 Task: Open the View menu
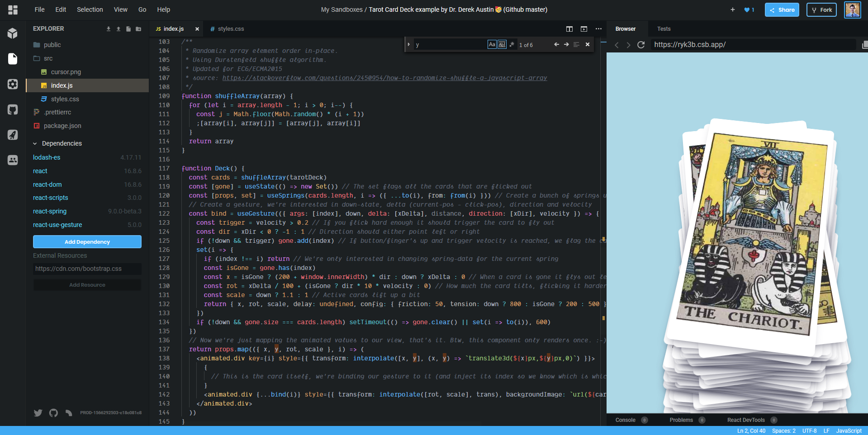click(x=121, y=9)
